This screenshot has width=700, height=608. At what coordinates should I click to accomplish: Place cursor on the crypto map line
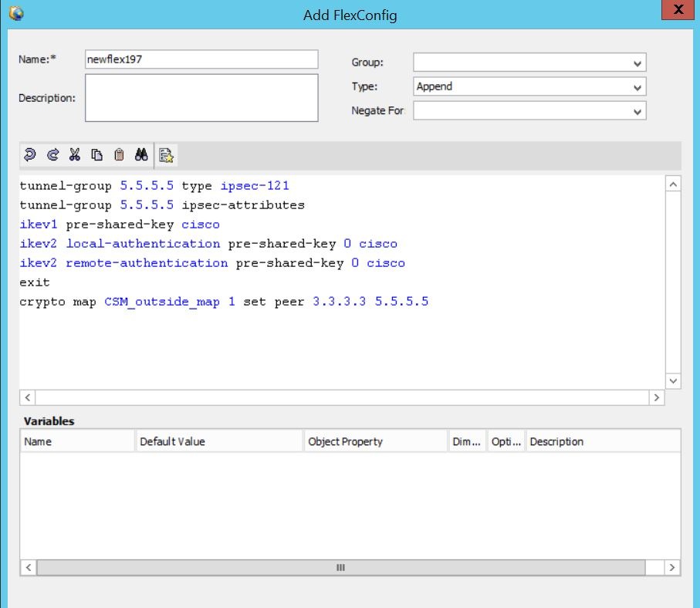tap(224, 302)
